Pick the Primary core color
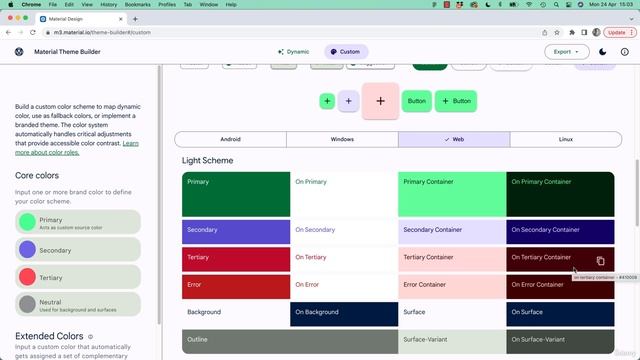The image size is (640, 360). click(x=78, y=222)
